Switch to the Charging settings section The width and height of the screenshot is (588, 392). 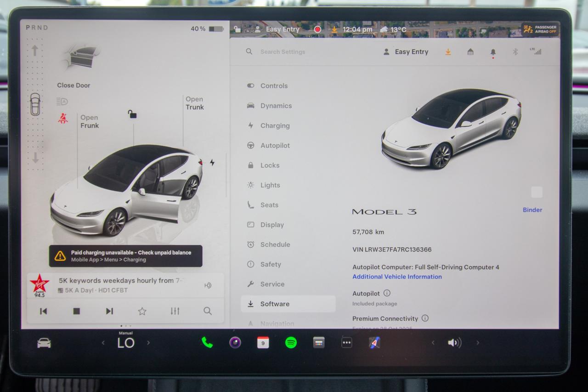click(274, 125)
